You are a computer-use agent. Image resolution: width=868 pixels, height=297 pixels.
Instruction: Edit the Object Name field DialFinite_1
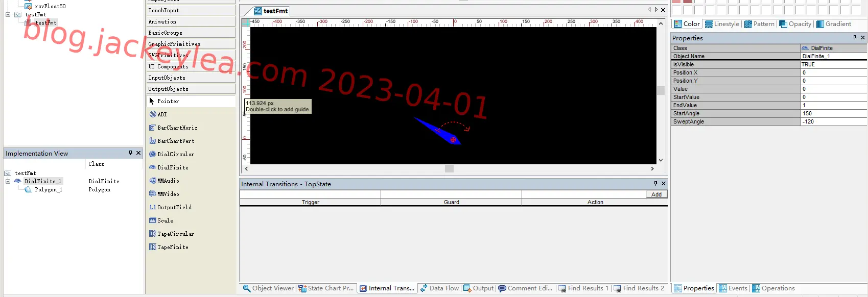tap(833, 56)
